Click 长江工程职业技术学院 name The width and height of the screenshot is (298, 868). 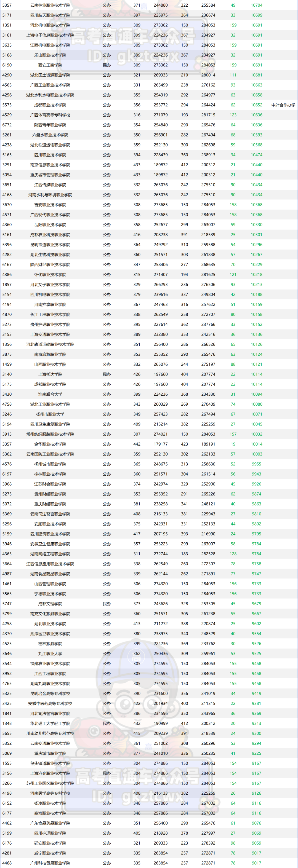click(50, 314)
